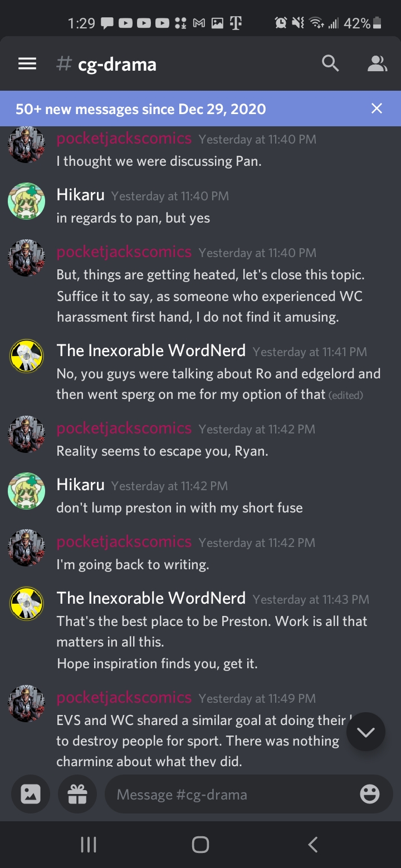Open The Inexorable WordNerd name at 11:43
The width and height of the screenshot is (401, 868).
151,598
